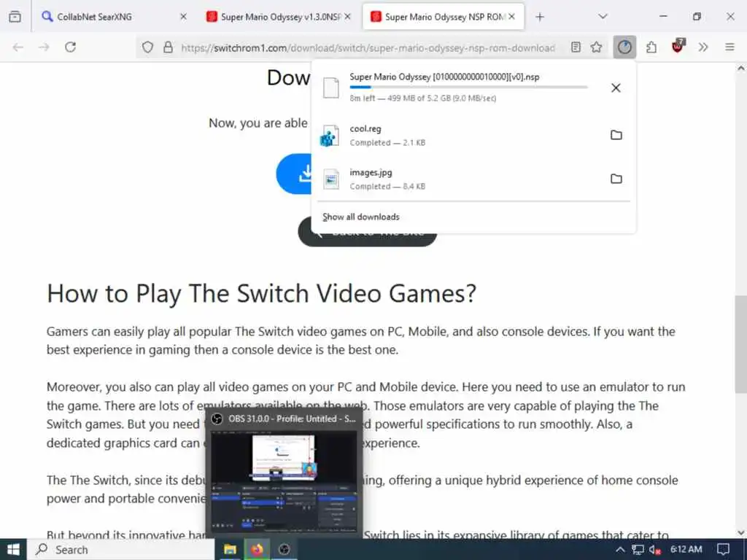
Task: Click the images.jpg file type icon
Action: click(331, 179)
